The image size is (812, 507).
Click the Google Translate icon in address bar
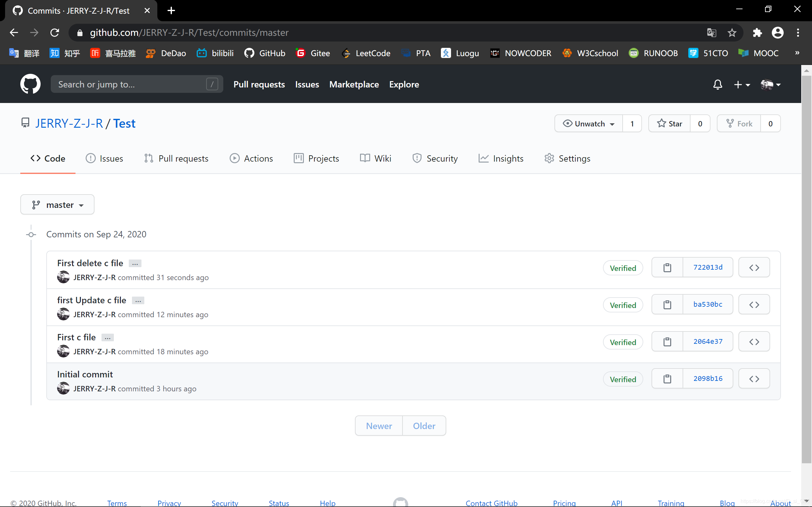point(711,33)
